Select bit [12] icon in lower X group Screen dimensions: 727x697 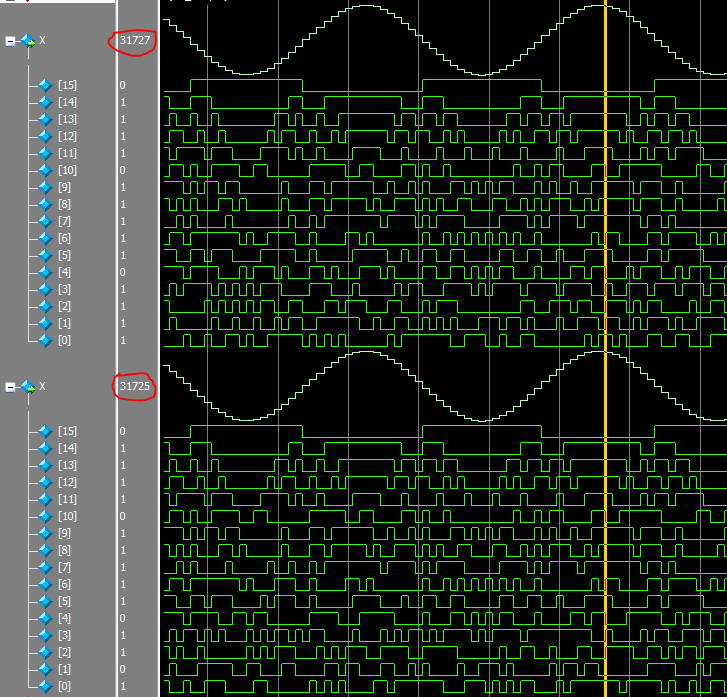click(45, 482)
